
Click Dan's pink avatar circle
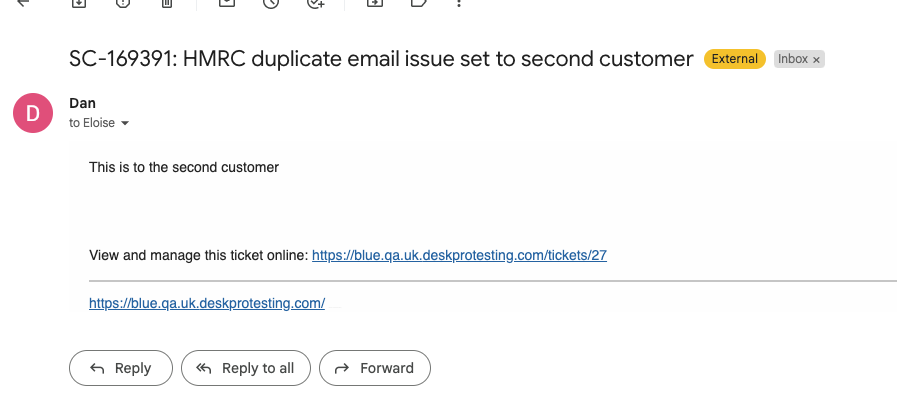pos(33,113)
